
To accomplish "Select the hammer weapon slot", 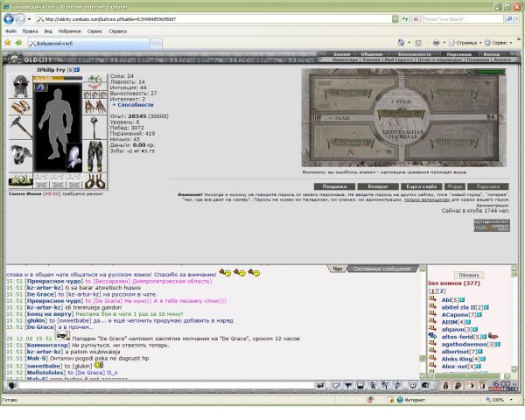I will [20, 128].
